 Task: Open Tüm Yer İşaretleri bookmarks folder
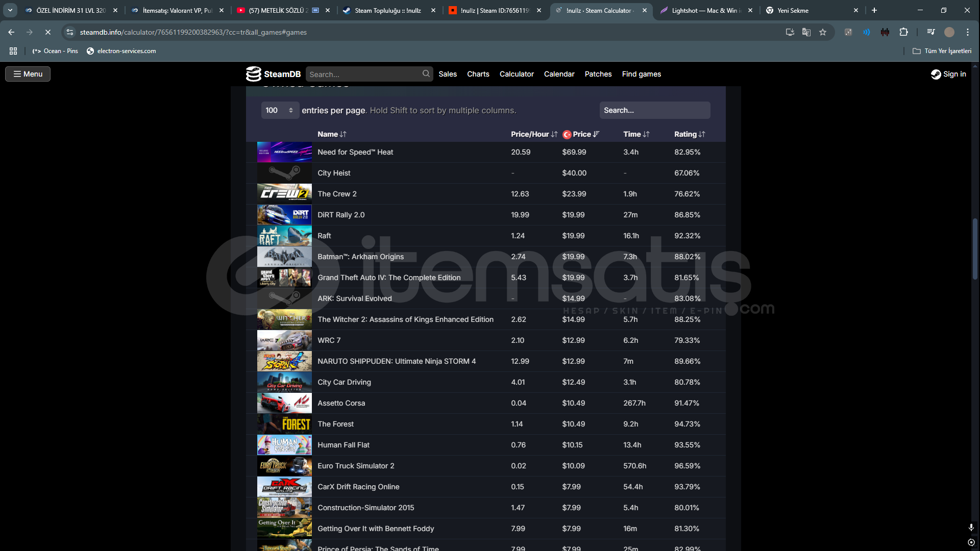click(x=942, y=51)
